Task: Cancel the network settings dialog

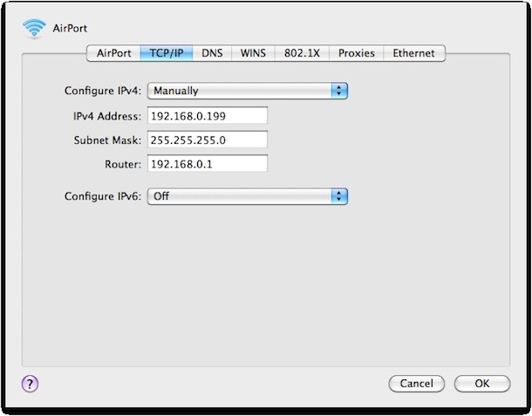Action: coord(416,384)
